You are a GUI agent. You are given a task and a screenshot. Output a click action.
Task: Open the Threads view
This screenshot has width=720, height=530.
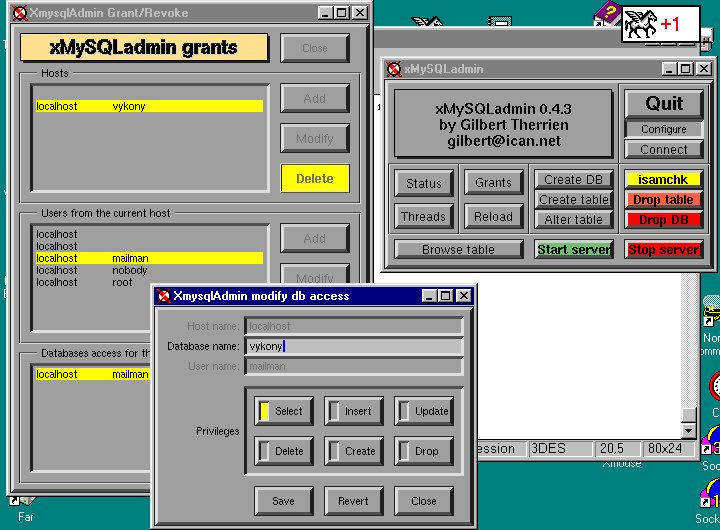tap(424, 216)
